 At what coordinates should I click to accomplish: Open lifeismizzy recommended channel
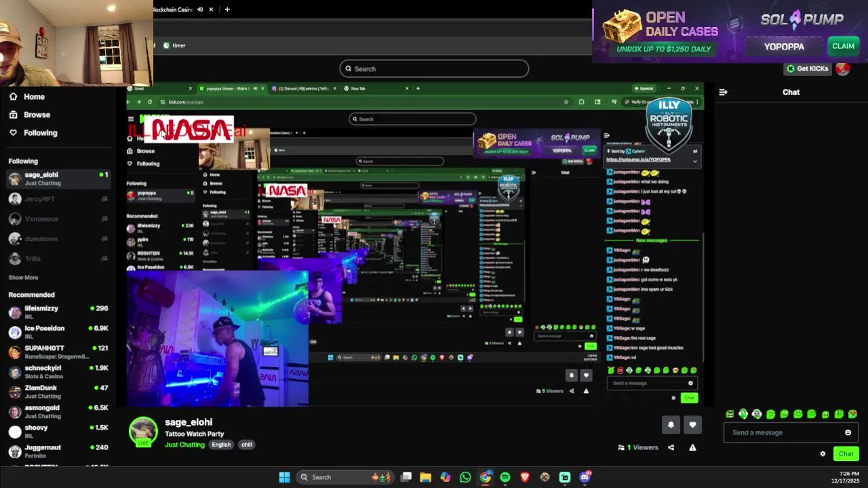(x=58, y=312)
